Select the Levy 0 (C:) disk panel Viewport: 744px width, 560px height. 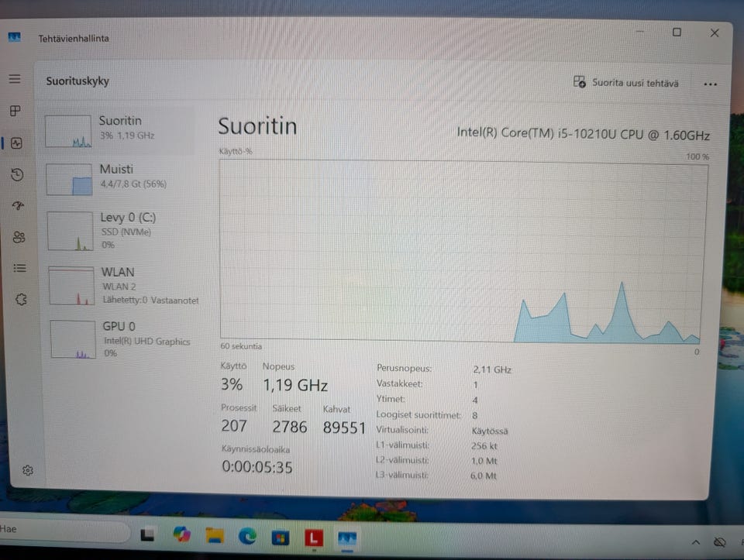point(122,231)
